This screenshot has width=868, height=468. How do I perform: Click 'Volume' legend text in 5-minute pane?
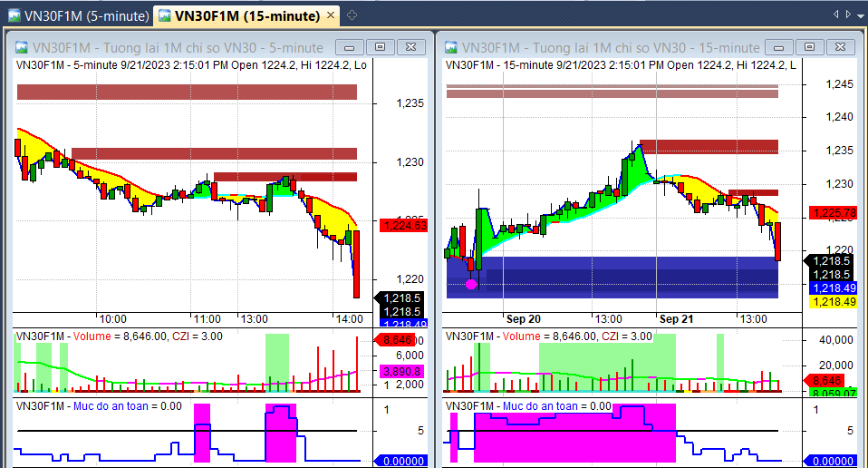pyautogui.click(x=92, y=336)
